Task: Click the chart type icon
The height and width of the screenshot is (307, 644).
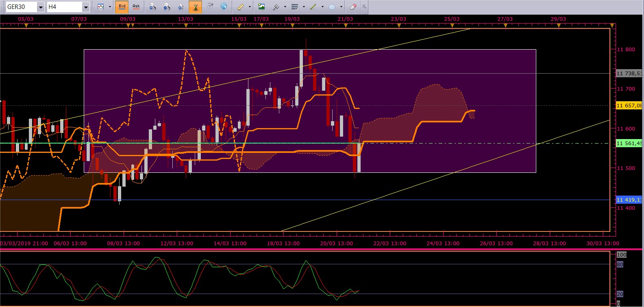Action: (x=101, y=7)
